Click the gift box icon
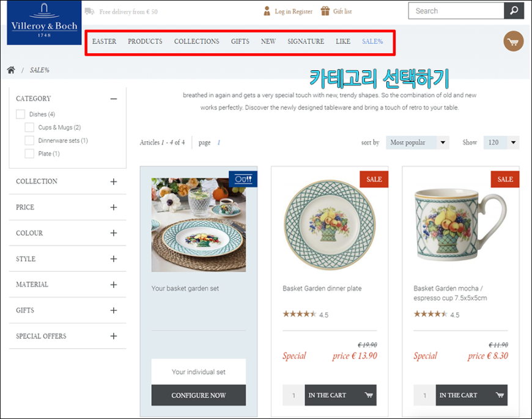 pos(325,11)
